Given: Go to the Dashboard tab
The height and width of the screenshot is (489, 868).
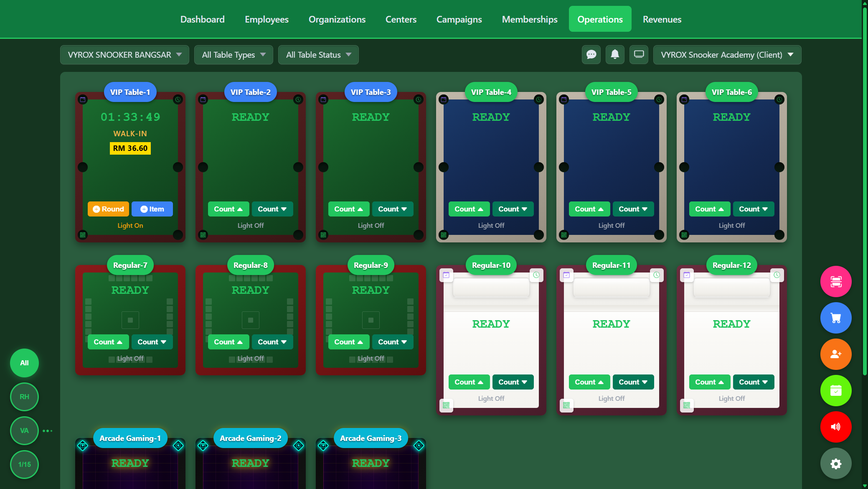Looking at the screenshot, I should (x=203, y=19).
